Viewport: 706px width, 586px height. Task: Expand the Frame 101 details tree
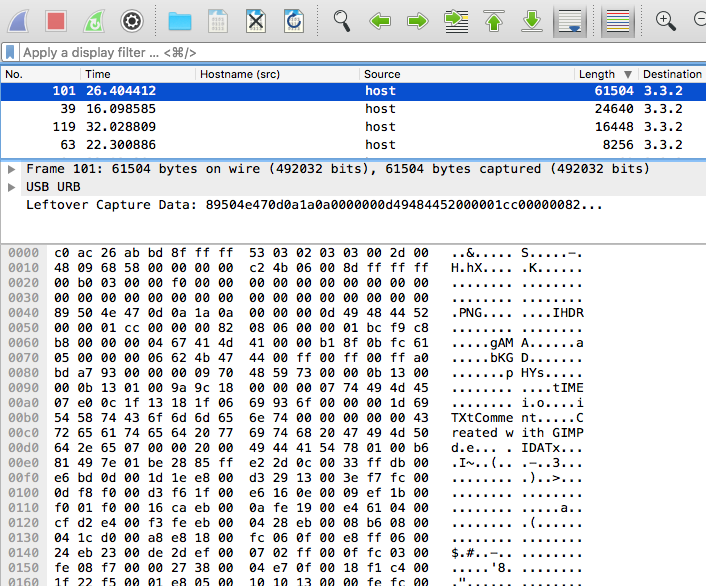[12, 169]
